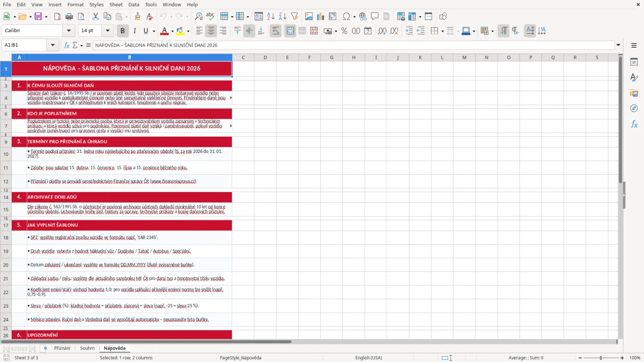Screen dimensions: 644x362
Task: Open the Function Wizard icon
Action: 67,45
